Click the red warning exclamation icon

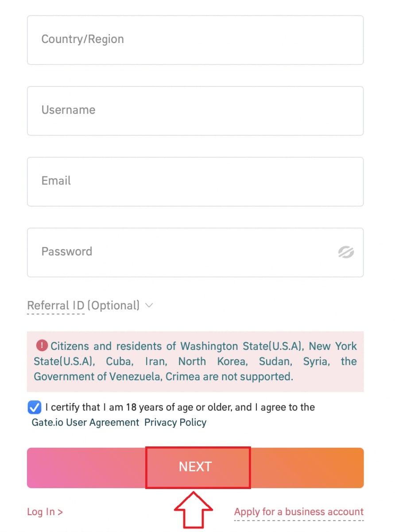pyautogui.click(x=42, y=345)
